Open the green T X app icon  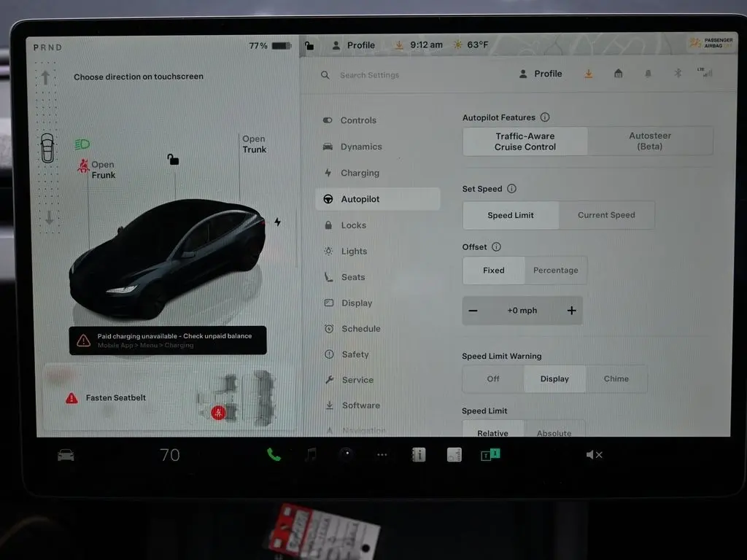pos(490,455)
